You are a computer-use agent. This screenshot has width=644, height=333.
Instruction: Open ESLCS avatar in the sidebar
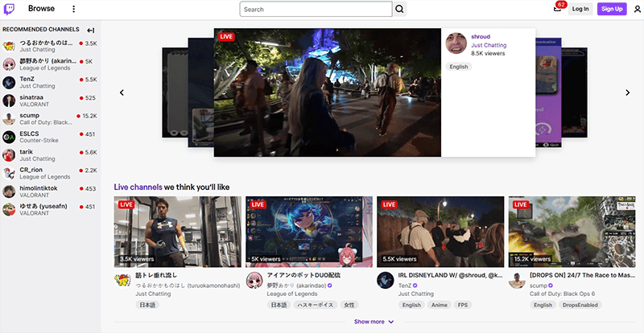point(9,137)
